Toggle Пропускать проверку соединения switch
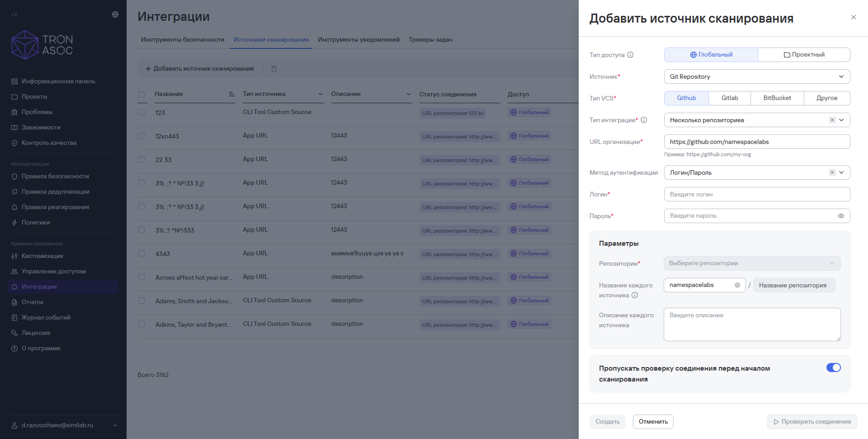This screenshot has height=439, width=868. (834, 367)
